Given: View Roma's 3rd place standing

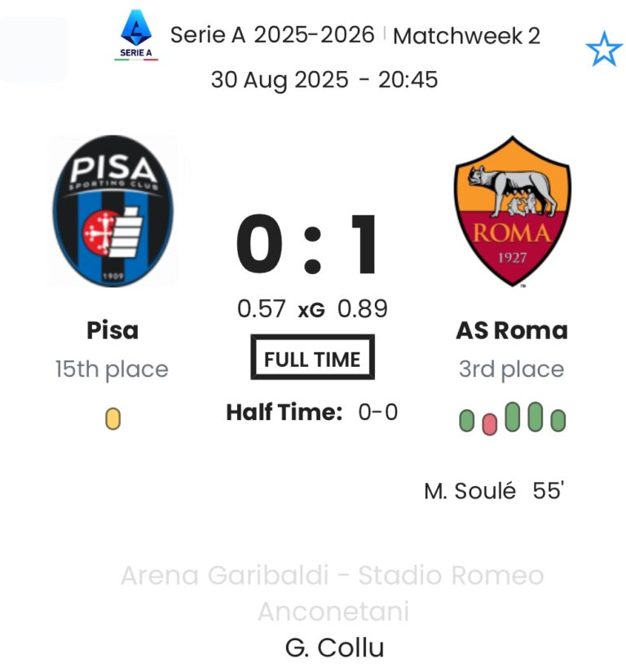Looking at the screenshot, I should tap(511, 369).
